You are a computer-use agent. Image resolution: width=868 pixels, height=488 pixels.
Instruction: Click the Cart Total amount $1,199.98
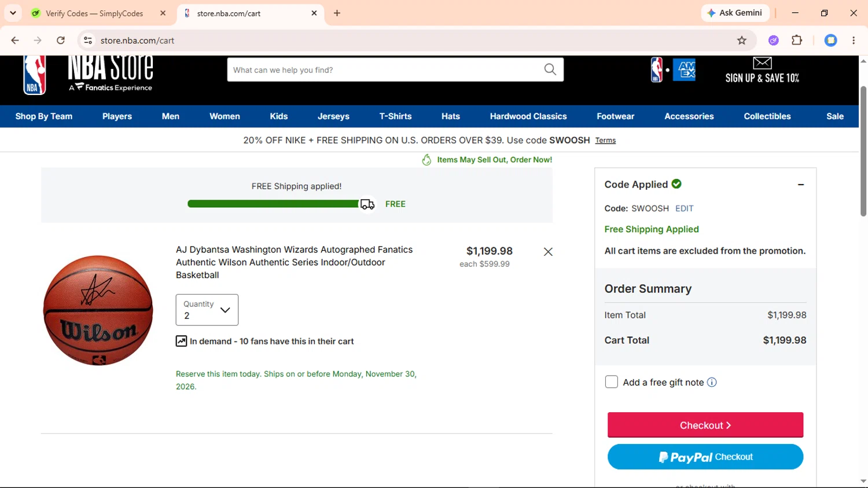pyautogui.click(x=785, y=340)
